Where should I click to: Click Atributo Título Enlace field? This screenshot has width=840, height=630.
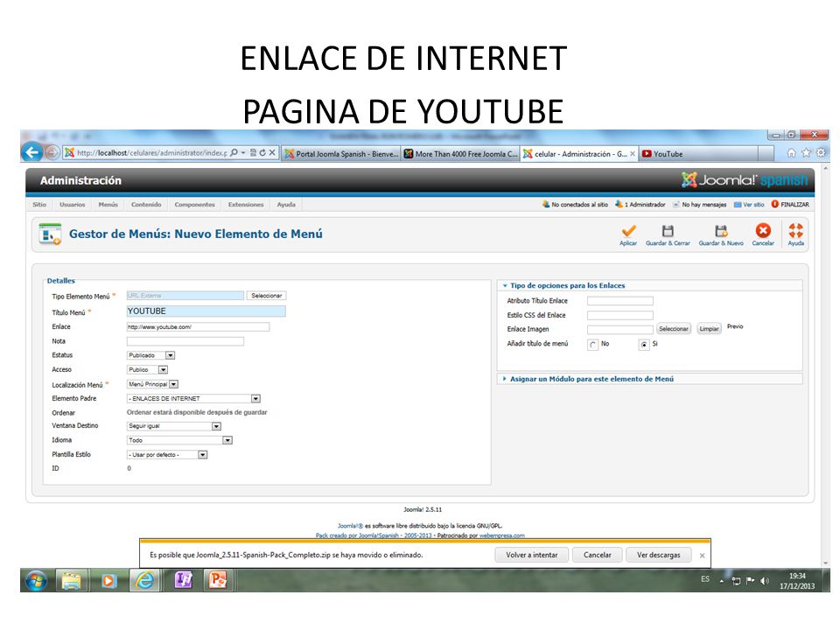tap(619, 301)
